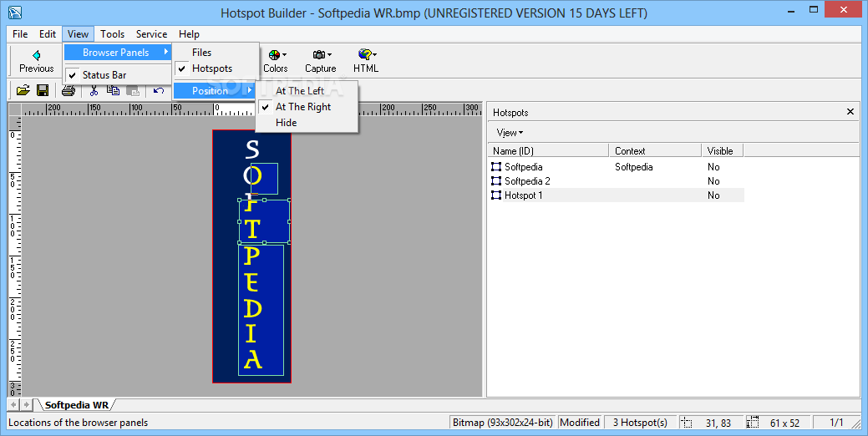Open the Capture dropdown arrow

(x=329, y=55)
